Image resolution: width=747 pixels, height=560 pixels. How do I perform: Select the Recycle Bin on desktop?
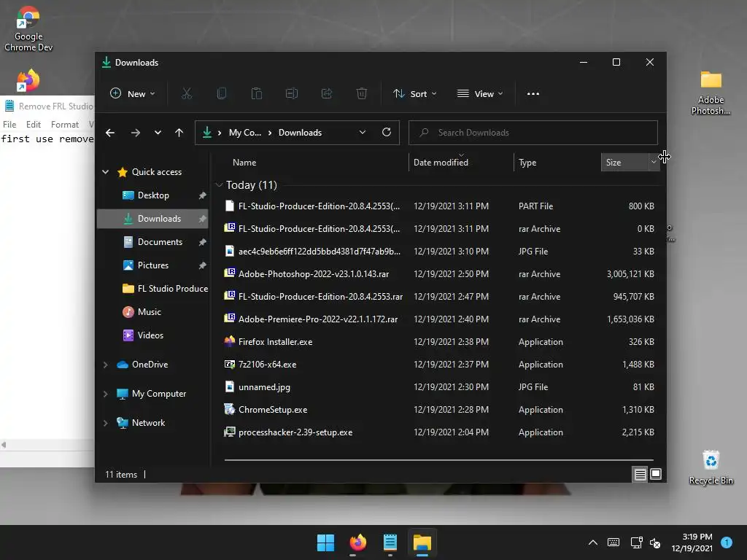point(711,467)
